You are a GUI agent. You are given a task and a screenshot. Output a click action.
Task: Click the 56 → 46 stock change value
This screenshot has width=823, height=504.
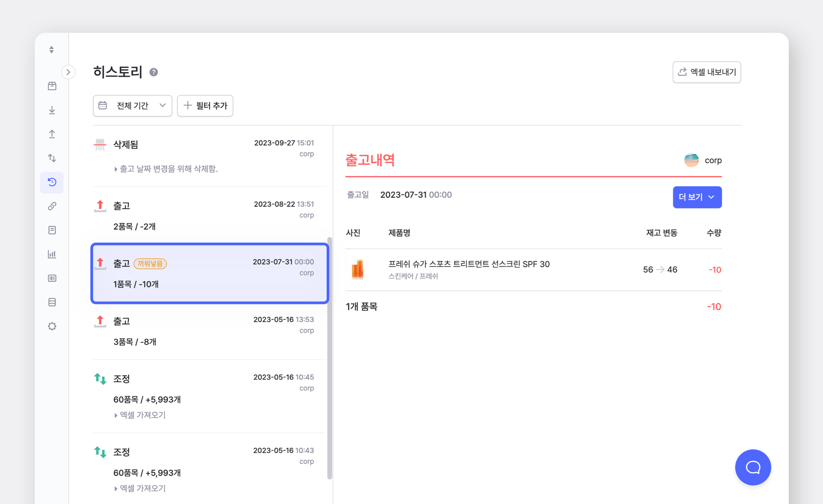[660, 269]
